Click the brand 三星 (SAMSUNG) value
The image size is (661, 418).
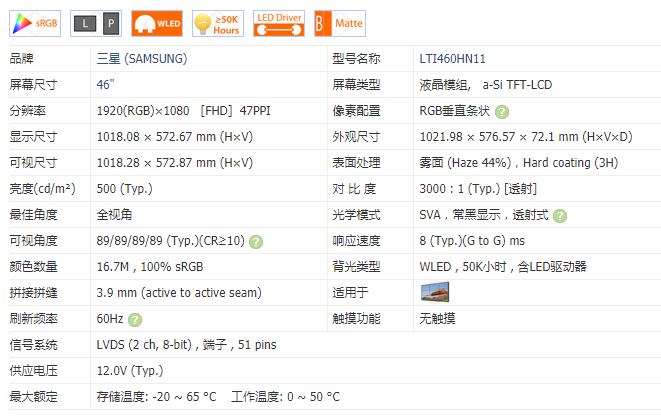141,59
